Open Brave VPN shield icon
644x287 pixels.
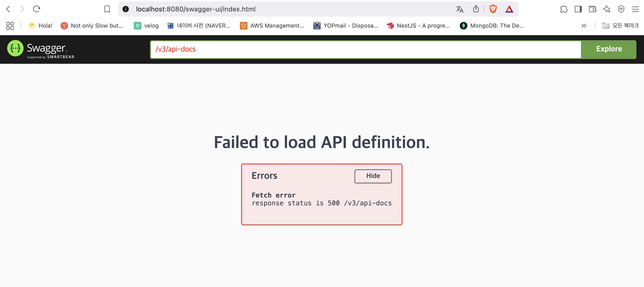pyautogui.click(x=621, y=9)
